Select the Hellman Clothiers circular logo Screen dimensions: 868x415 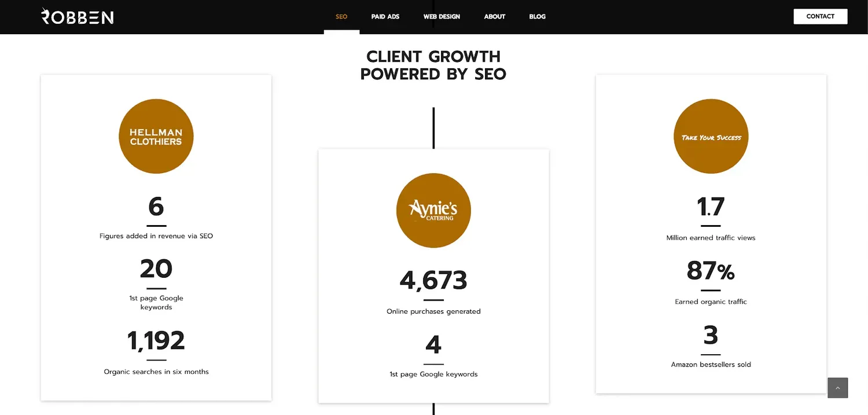[x=156, y=136]
